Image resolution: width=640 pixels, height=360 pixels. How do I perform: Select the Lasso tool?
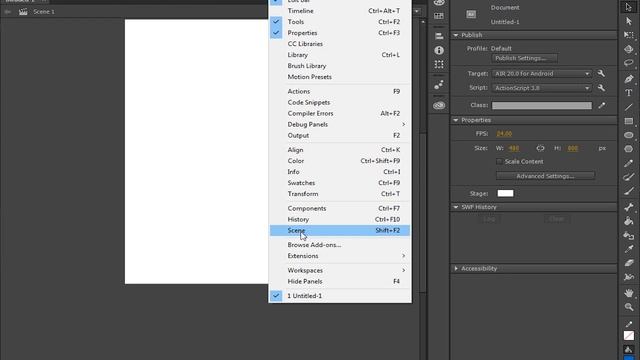[629, 63]
